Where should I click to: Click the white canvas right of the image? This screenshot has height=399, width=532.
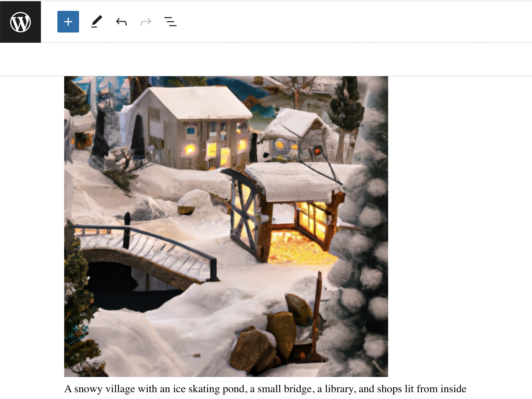459,217
